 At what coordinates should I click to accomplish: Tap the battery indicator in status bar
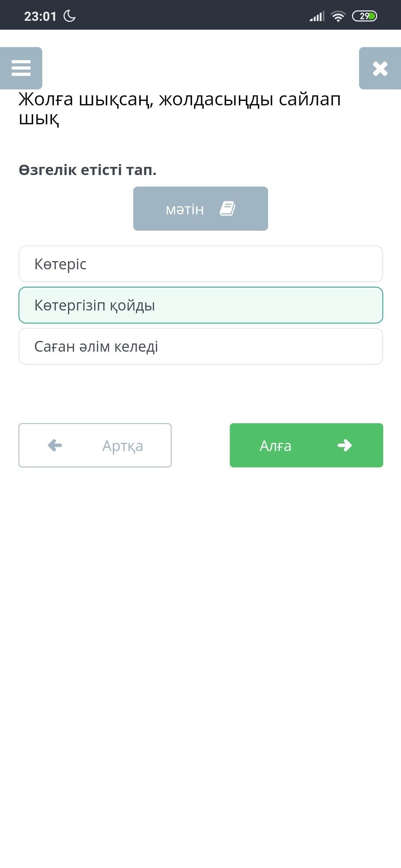point(364,16)
